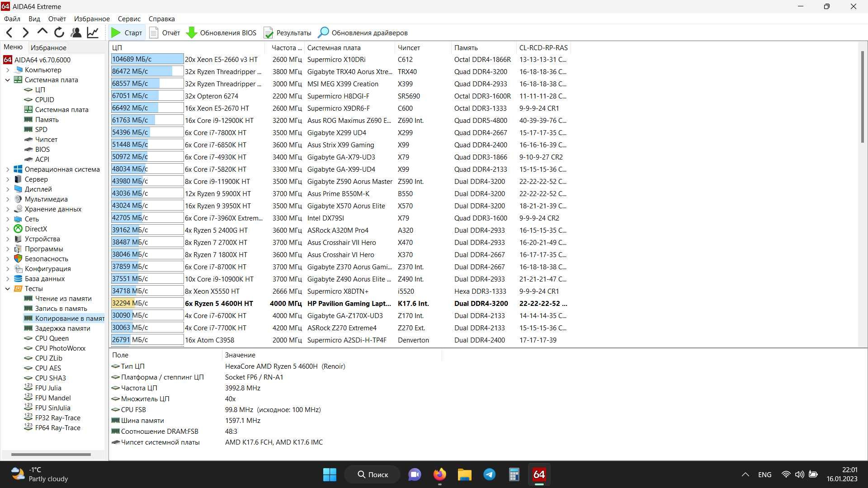Select the 104689 МБ/с result bar
Image resolution: width=868 pixels, height=488 pixels.
(x=147, y=59)
